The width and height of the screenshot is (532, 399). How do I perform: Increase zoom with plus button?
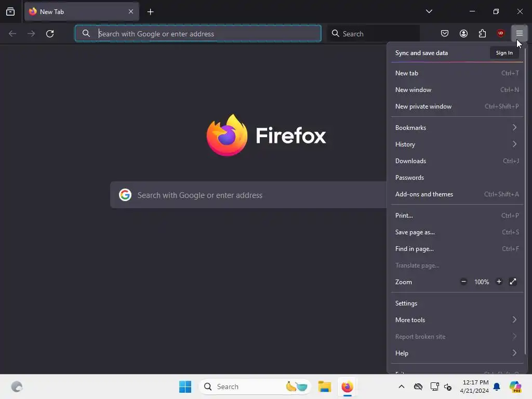point(499,282)
